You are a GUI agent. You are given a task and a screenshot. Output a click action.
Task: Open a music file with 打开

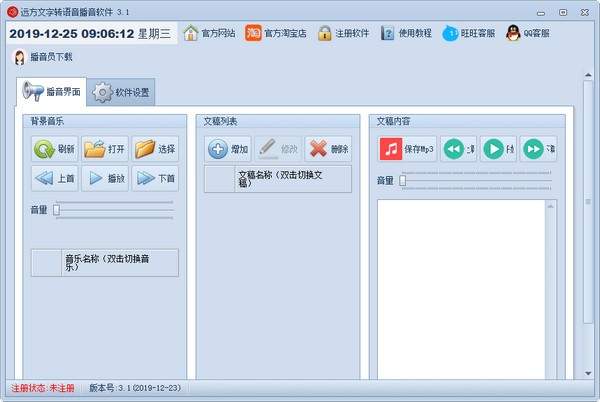(x=105, y=150)
